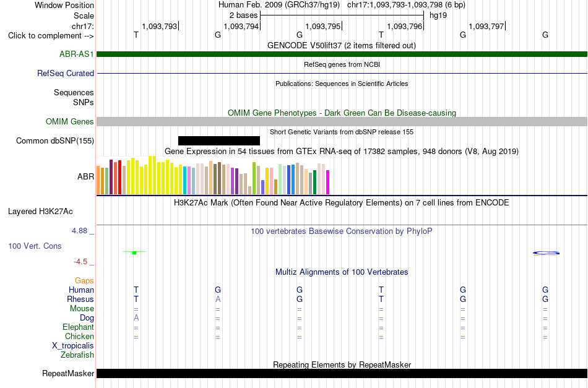Select the Dog alignment row label
The image size is (588, 388).
(x=87, y=318)
